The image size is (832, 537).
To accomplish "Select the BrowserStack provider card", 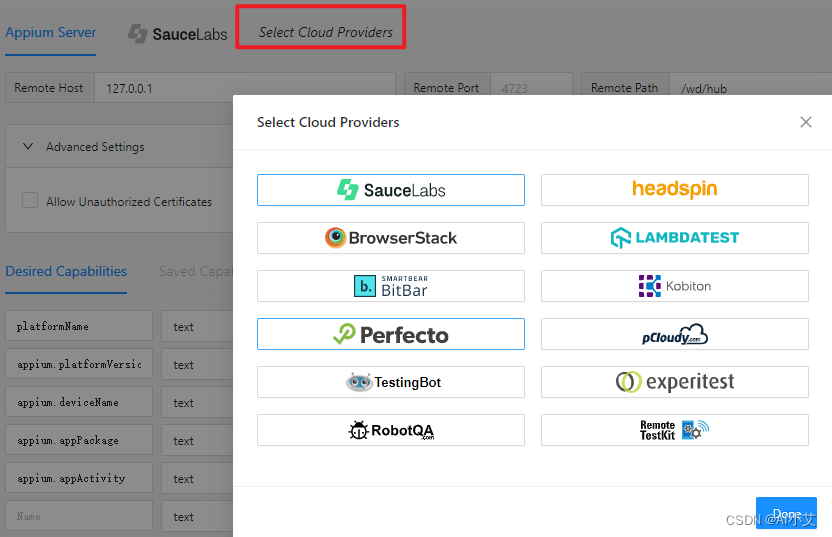I will (391, 238).
